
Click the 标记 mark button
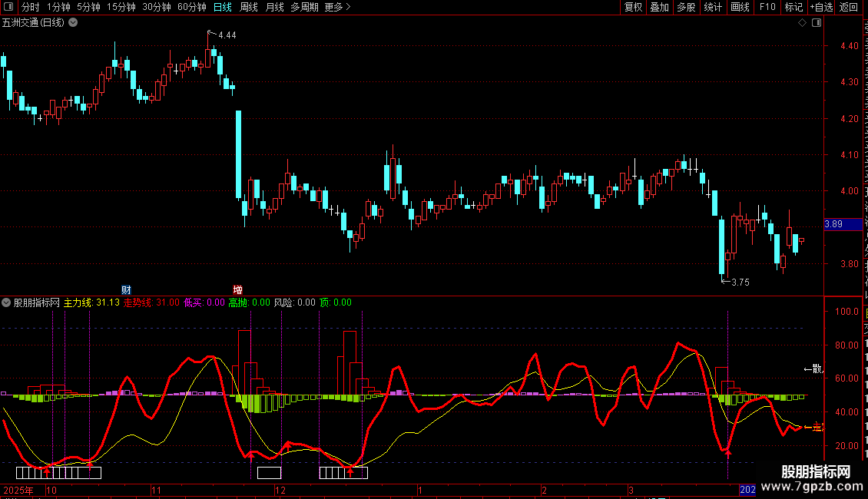pyautogui.click(x=793, y=7)
